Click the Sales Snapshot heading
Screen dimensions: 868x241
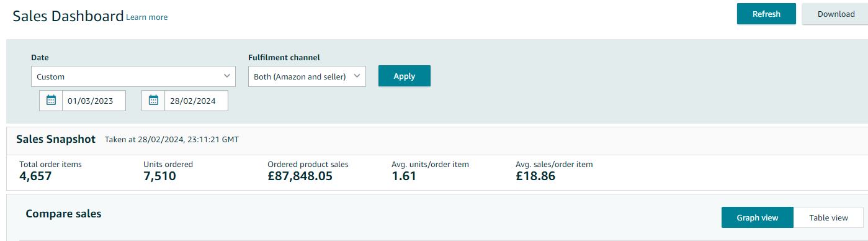(56, 139)
